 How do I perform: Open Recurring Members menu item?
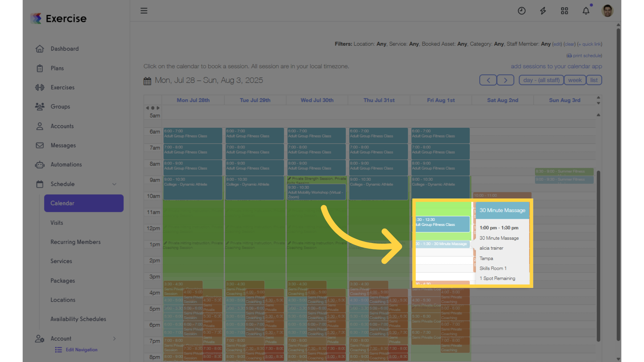click(x=75, y=242)
